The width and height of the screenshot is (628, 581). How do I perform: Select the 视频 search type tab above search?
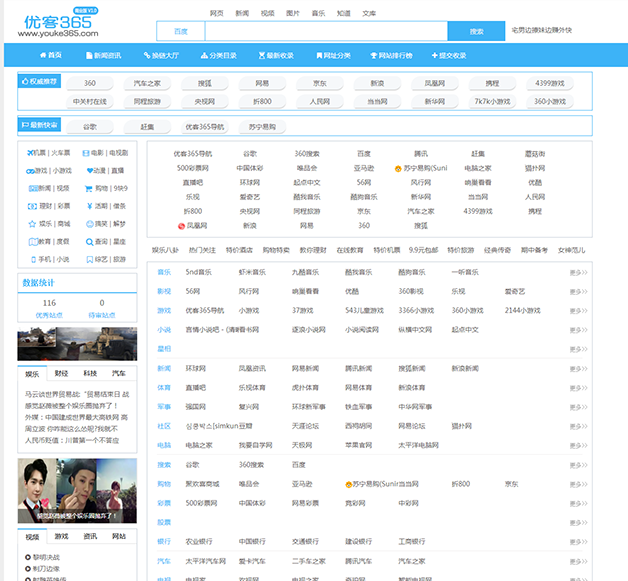pos(268,13)
